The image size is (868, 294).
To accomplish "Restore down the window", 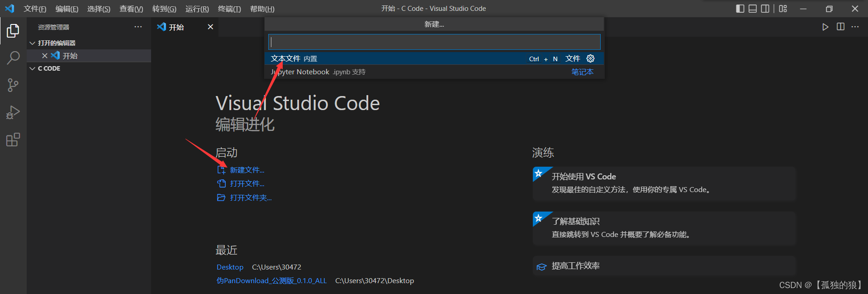I will click(x=829, y=9).
